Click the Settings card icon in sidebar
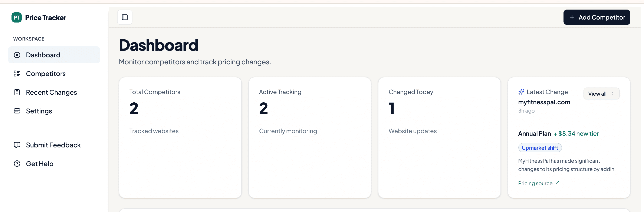The image size is (644, 212). tap(17, 111)
